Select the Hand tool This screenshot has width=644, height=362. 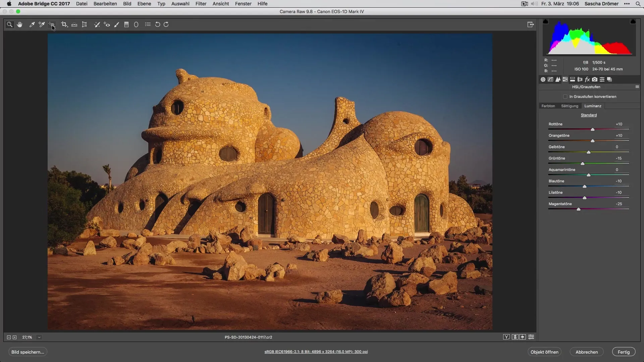(x=20, y=24)
